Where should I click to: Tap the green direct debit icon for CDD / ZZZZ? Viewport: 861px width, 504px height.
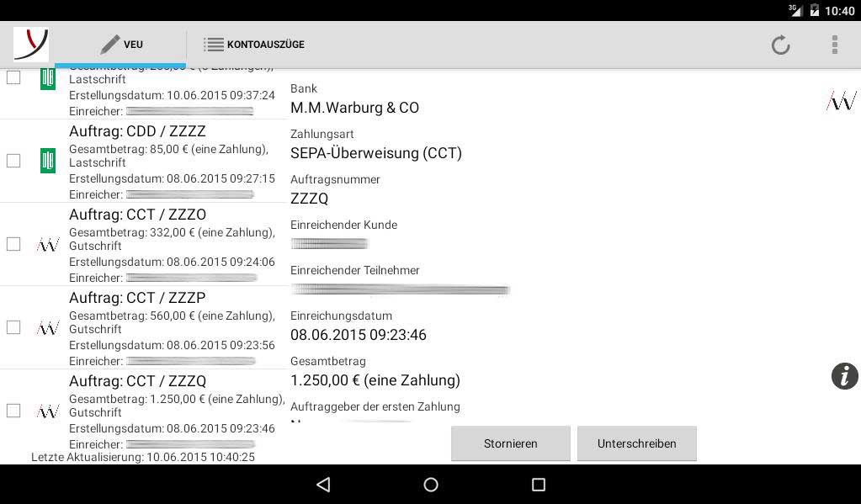48,161
